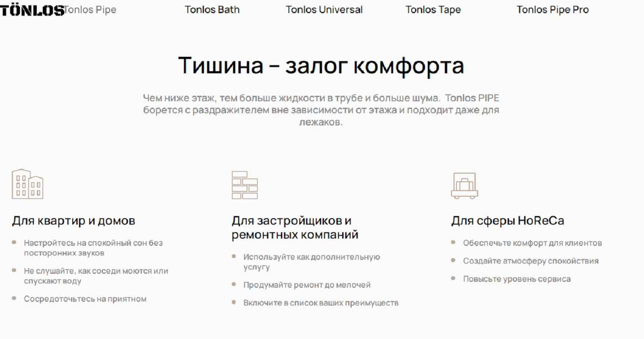
Task: Click the heading "Для застройщиков и ремонтных компаний"
Action: (295, 228)
